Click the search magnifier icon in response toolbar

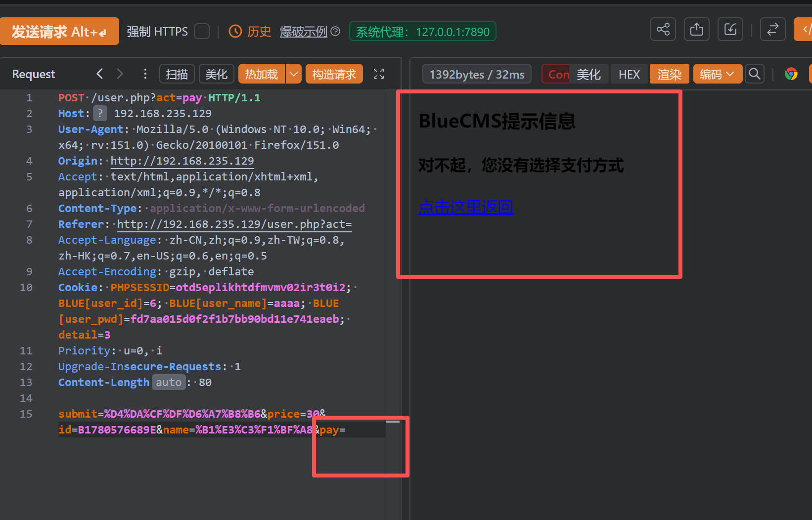[755, 74]
